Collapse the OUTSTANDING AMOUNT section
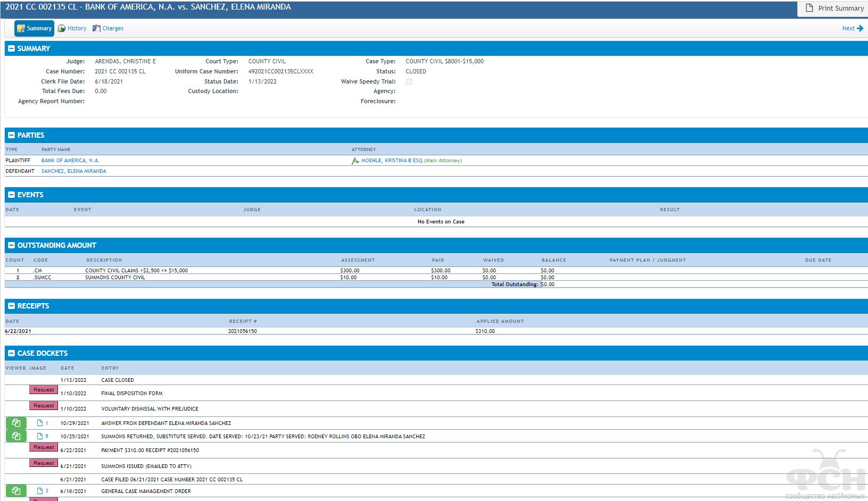 click(x=11, y=245)
